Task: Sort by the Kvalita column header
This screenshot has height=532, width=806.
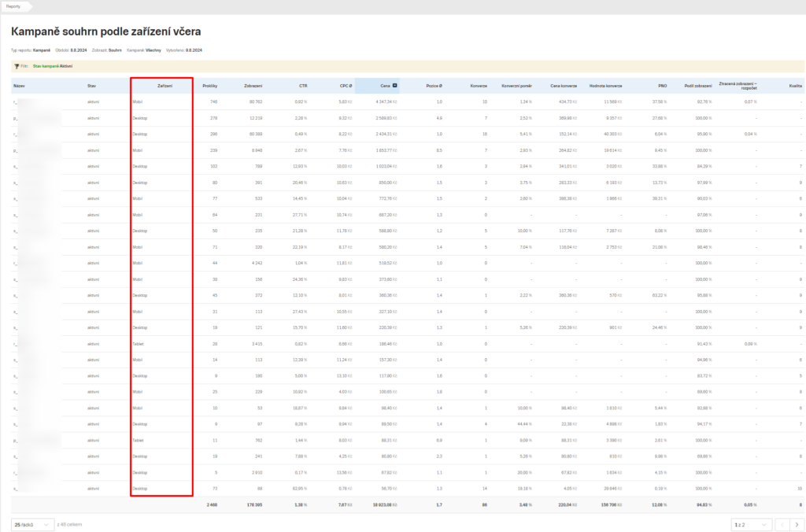Action: pos(795,86)
